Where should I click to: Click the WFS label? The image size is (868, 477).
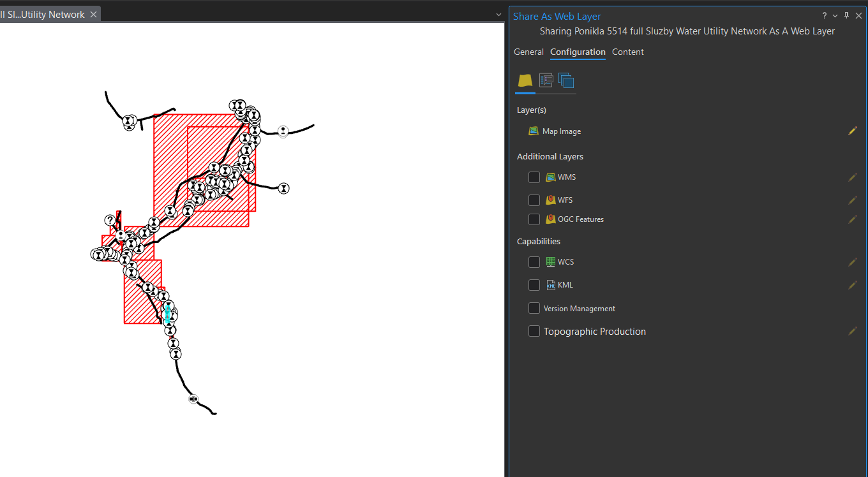(565, 200)
